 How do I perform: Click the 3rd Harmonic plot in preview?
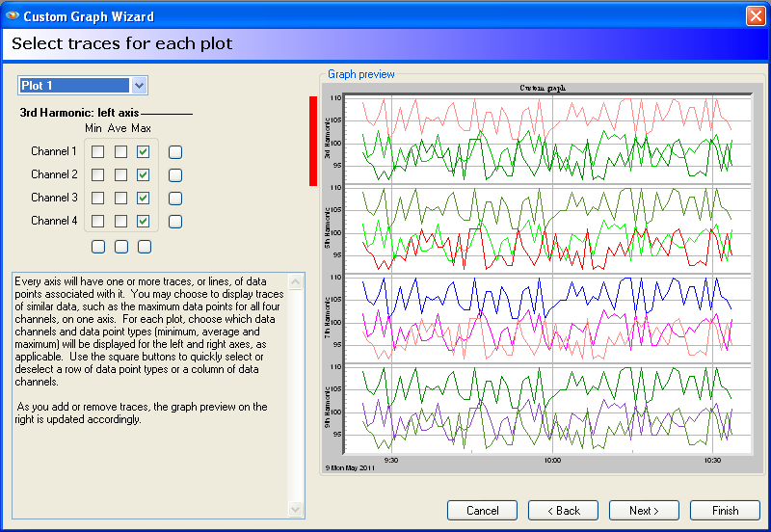[x=547, y=140]
